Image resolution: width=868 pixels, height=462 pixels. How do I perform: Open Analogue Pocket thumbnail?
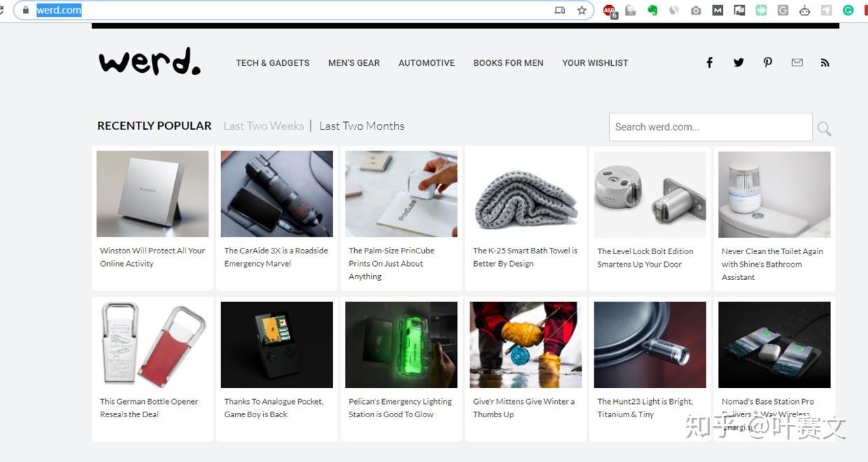tap(276, 344)
